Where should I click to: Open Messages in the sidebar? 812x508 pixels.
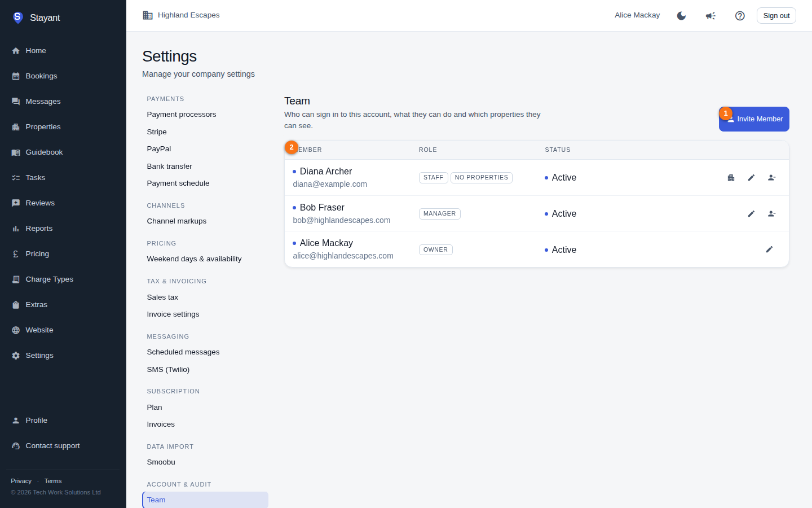pos(63,102)
